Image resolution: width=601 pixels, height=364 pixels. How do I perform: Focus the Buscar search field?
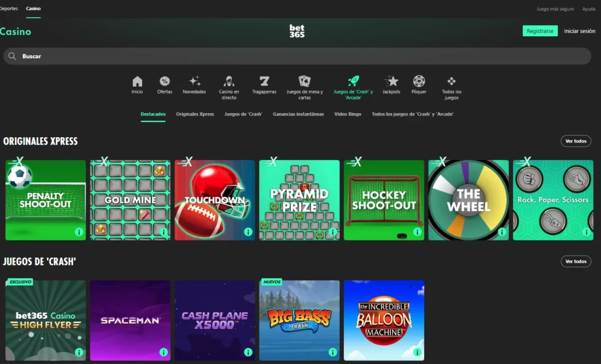point(297,56)
